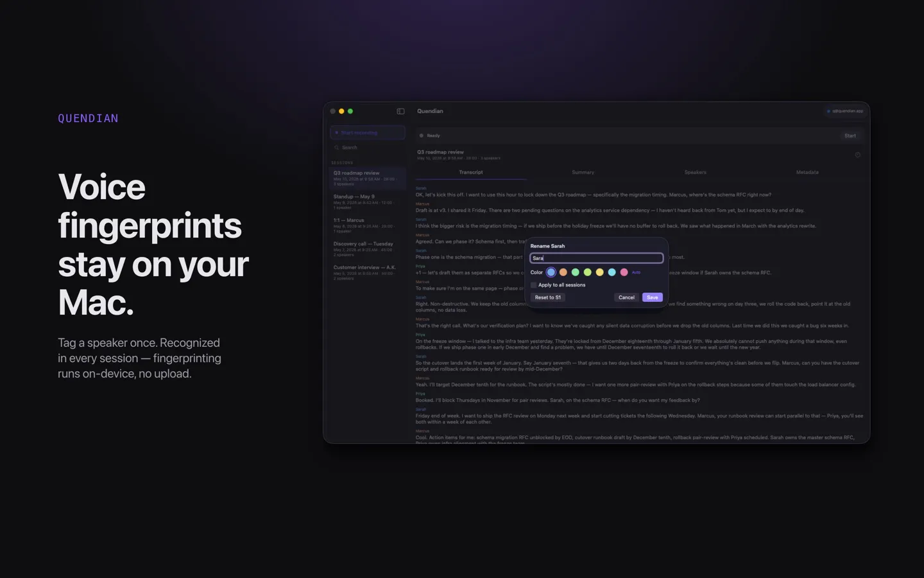Click the Auto color link
Viewport: 924px width, 578px height.
coord(636,272)
